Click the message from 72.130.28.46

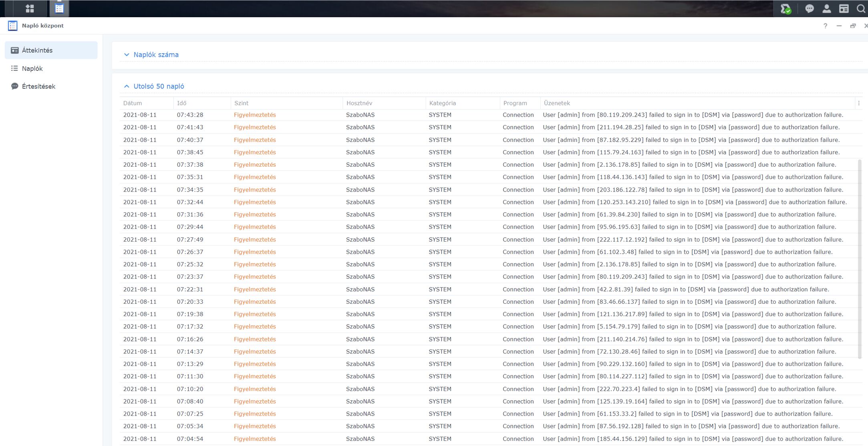689,351
